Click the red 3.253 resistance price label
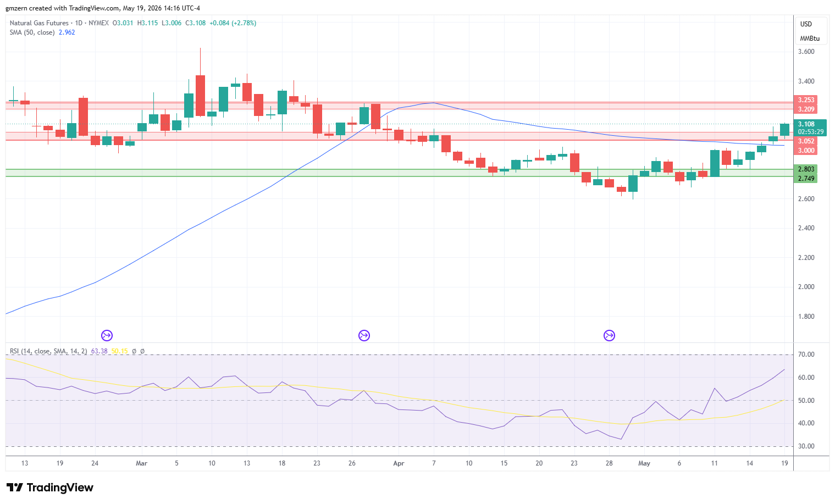 pos(806,100)
